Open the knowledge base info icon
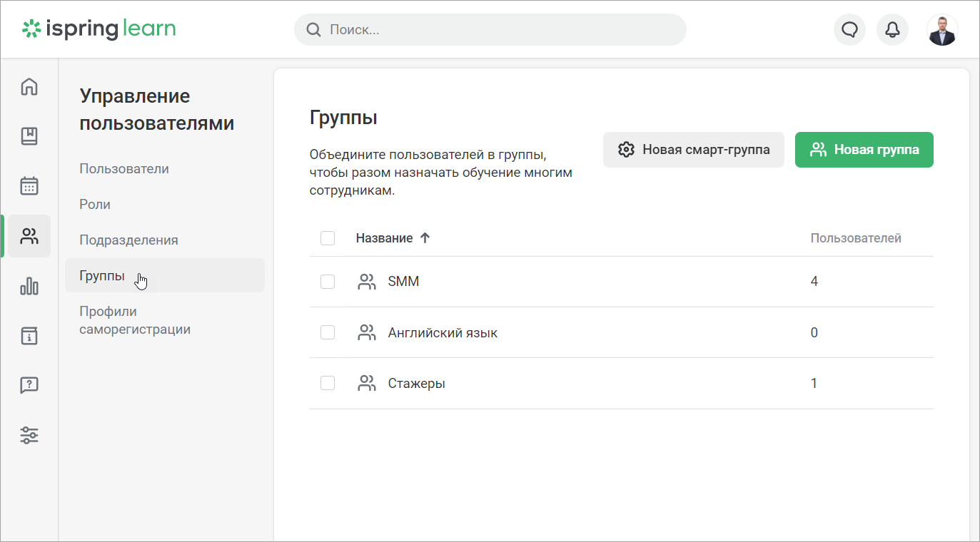This screenshot has width=980, height=542. tap(29, 336)
